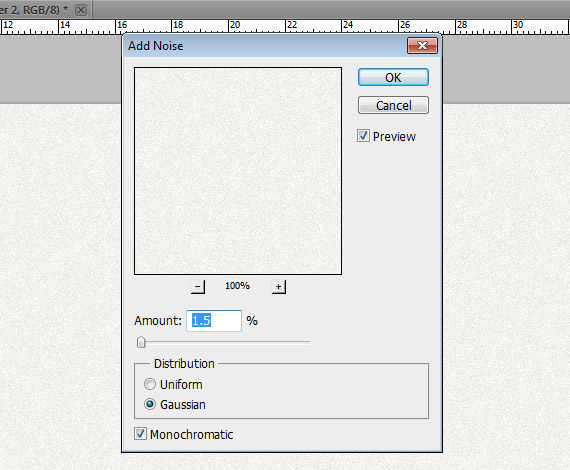Close the Add Noise dialog window
The height and width of the screenshot is (470, 570).
[422, 46]
